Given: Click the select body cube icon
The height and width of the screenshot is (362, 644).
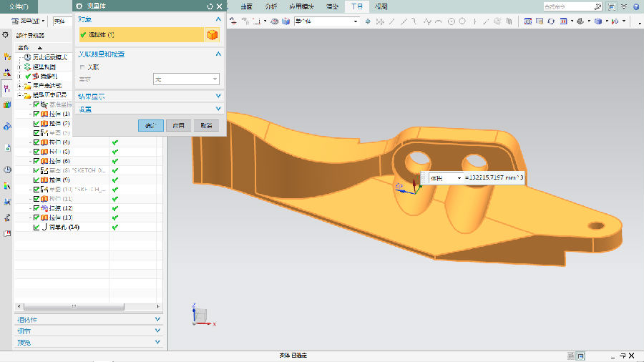Looking at the screenshot, I should pyautogui.click(x=213, y=35).
